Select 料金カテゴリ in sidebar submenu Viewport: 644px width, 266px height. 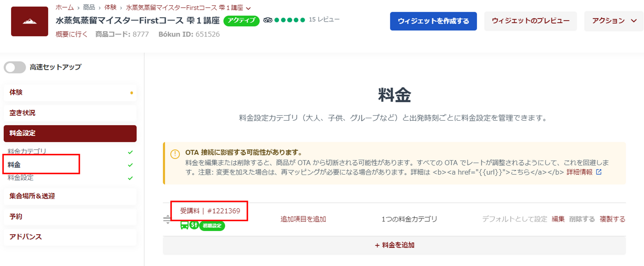pyautogui.click(x=27, y=151)
